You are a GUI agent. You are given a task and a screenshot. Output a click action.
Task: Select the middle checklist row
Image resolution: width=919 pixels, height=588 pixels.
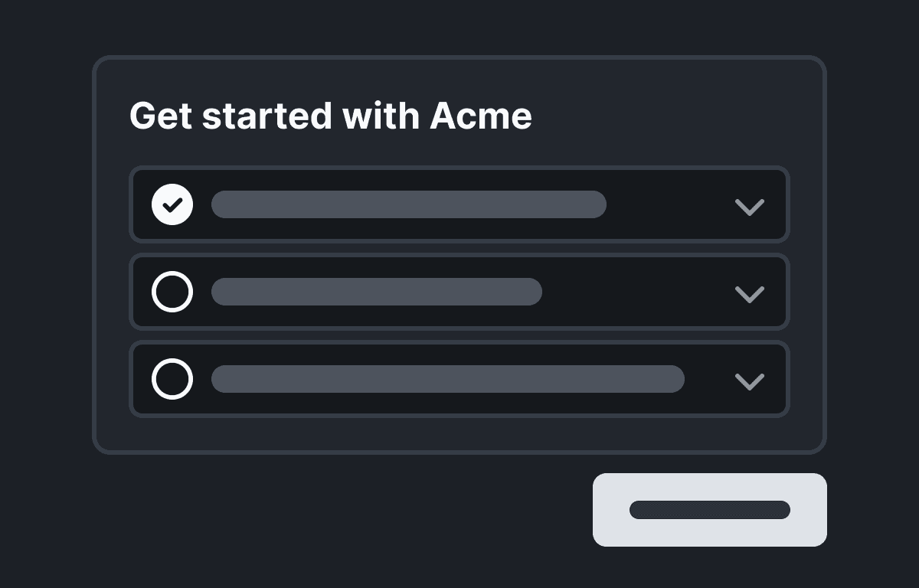(x=459, y=292)
